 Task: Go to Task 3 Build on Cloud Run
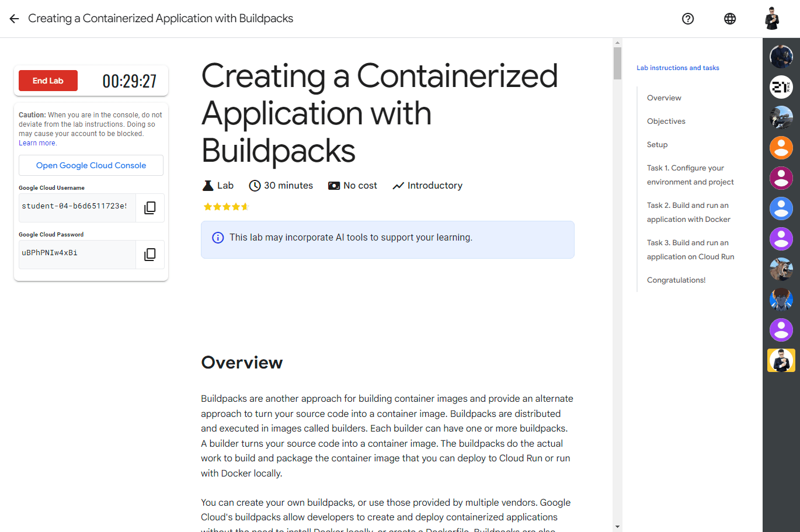690,250
